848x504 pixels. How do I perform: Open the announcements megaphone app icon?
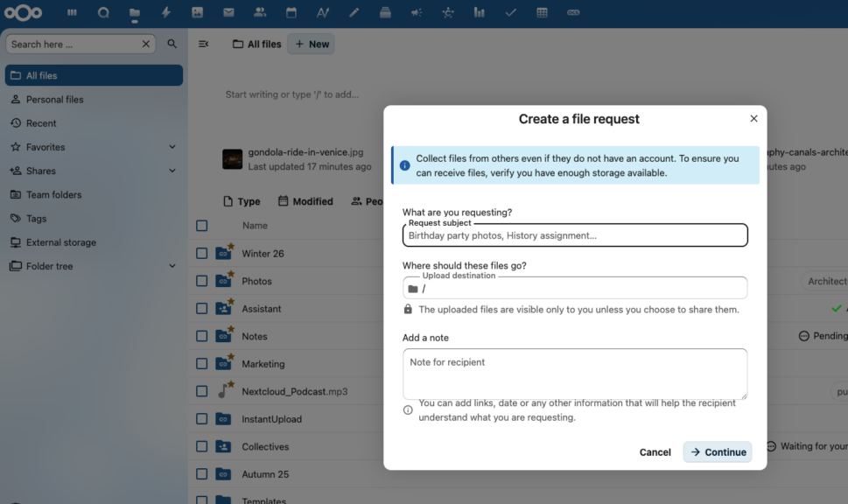coord(416,12)
